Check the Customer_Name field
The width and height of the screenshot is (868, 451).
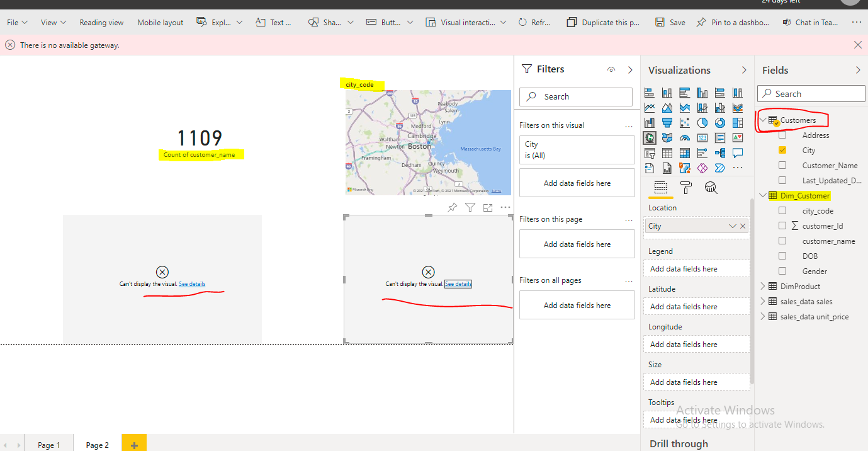(782, 166)
